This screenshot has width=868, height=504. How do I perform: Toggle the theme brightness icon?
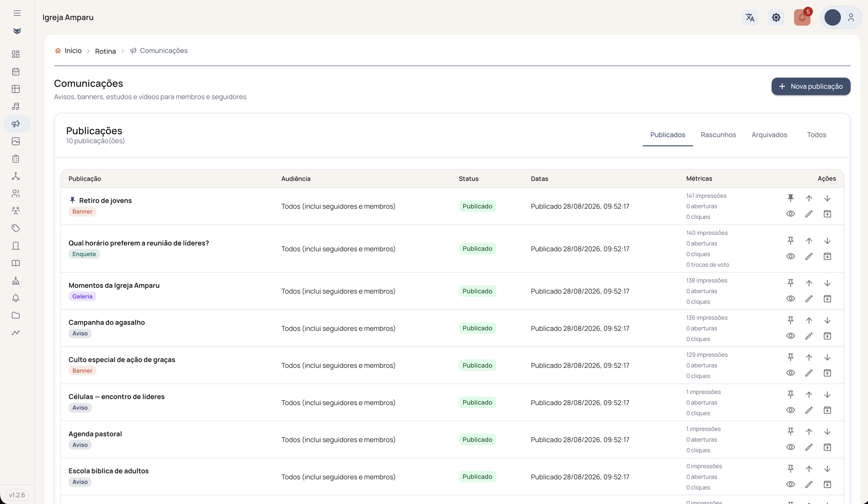pyautogui.click(x=776, y=17)
